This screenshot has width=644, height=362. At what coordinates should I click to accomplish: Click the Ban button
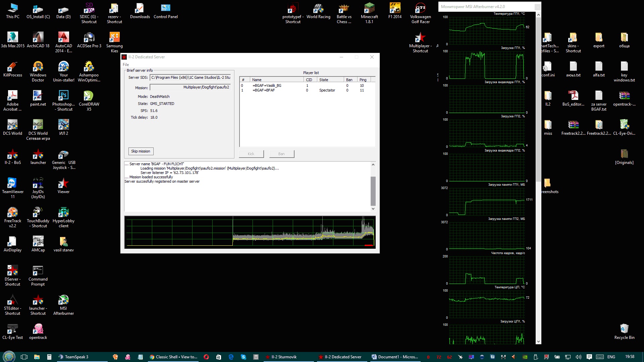click(x=281, y=154)
